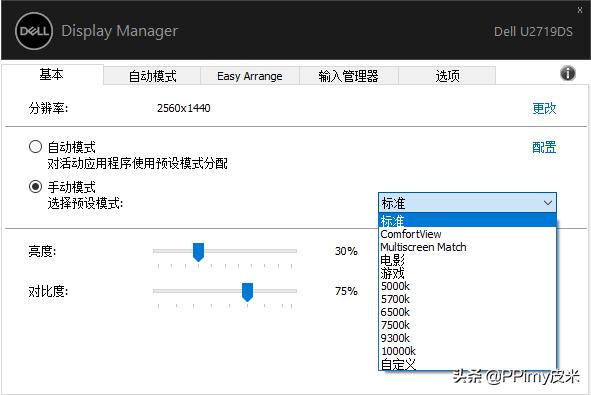Choose 5000k color temperature preset
Viewport: 591px width, 395px height.
467,286
